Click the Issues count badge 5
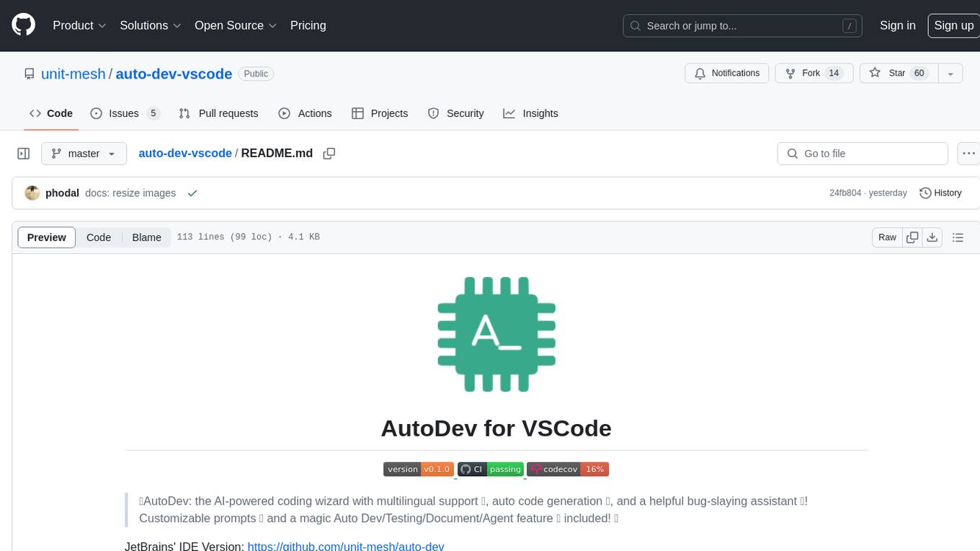 click(x=153, y=113)
